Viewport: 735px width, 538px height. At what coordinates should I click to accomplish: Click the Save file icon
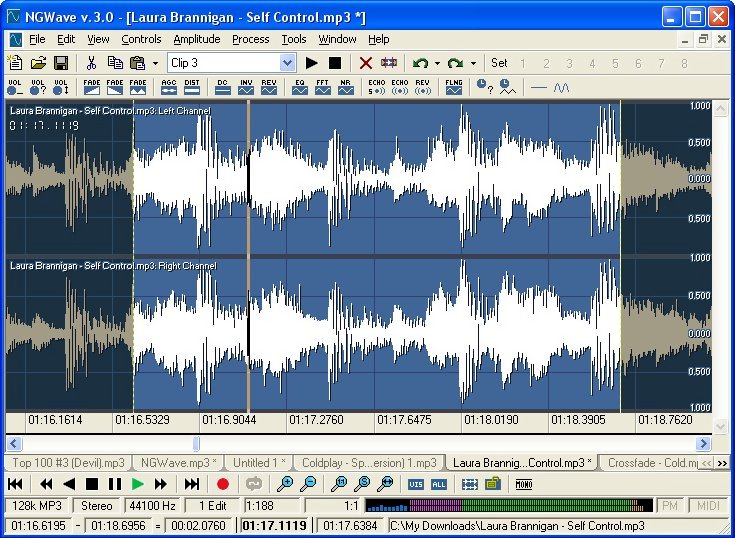click(x=59, y=63)
